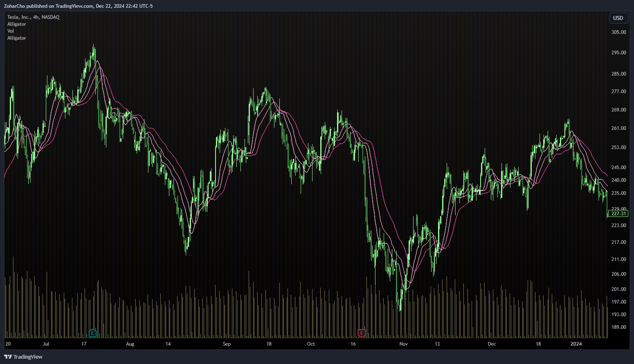634x364 pixels.
Task: Click the green earnings E marker
Action: coord(92,333)
